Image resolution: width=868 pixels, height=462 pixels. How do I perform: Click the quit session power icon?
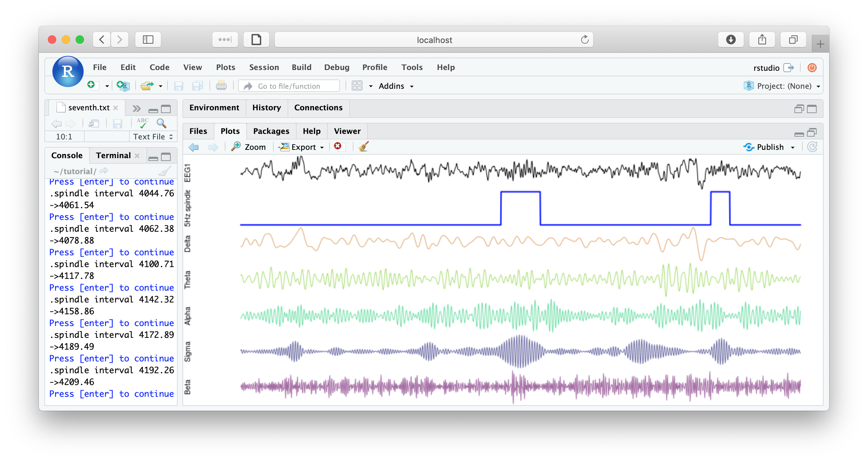coord(812,68)
